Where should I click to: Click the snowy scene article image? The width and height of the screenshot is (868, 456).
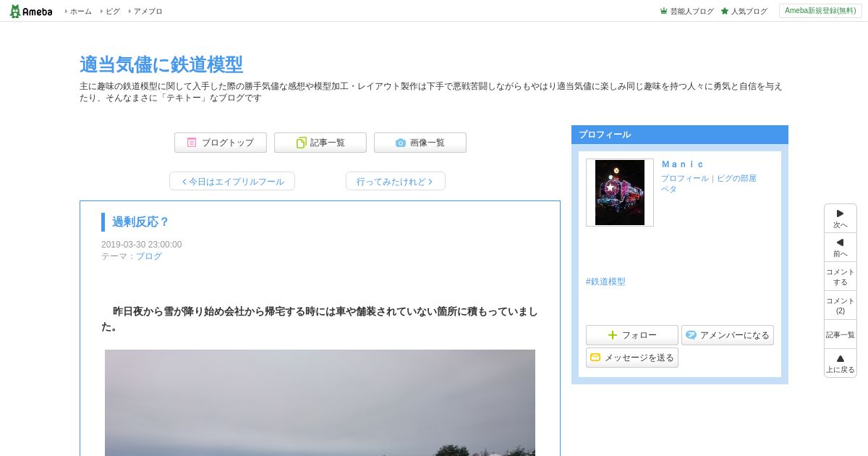point(320,402)
